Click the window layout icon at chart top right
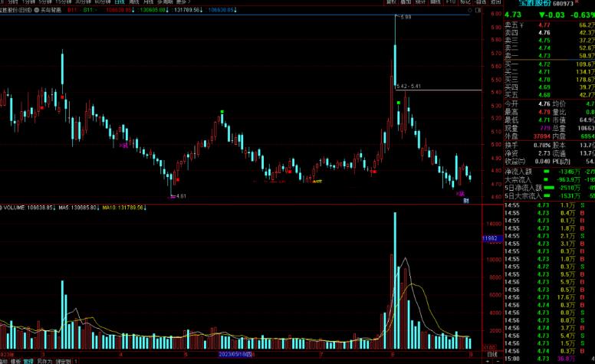 tap(478, 10)
